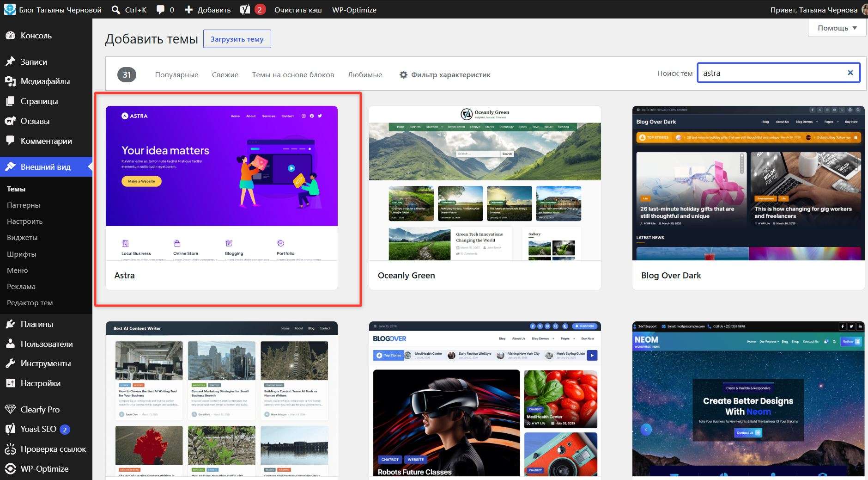Screen dimensions: 868x480
Task: Click the 31 results count badge
Action: click(x=127, y=74)
